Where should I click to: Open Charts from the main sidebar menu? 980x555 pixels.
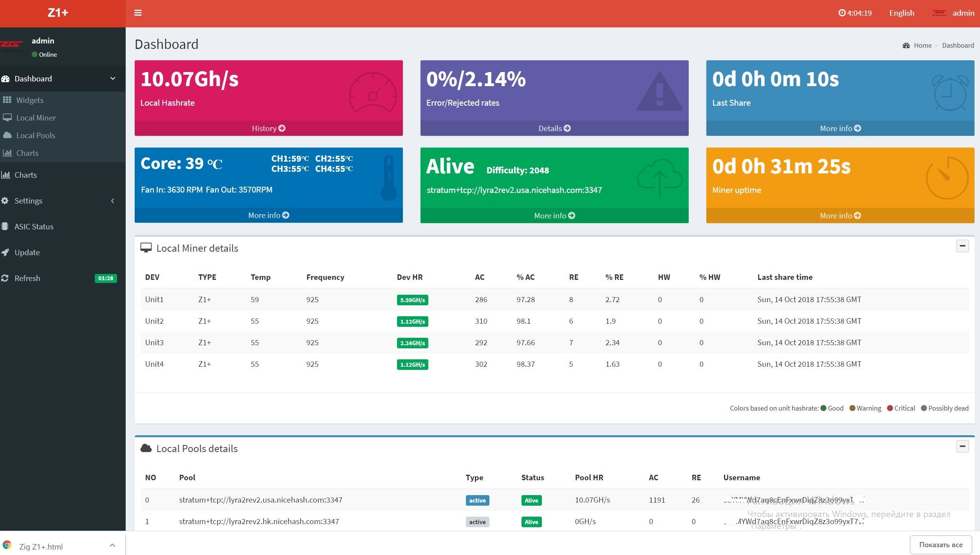(25, 175)
